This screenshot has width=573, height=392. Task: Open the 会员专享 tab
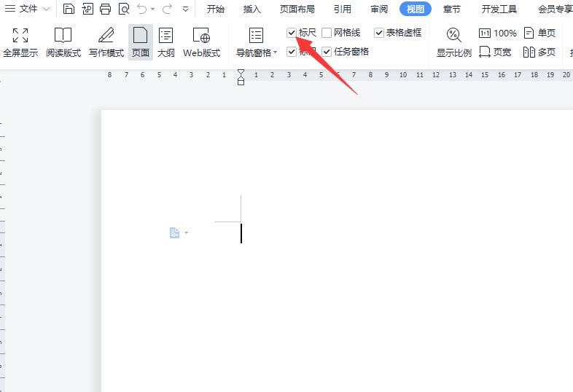[555, 9]
